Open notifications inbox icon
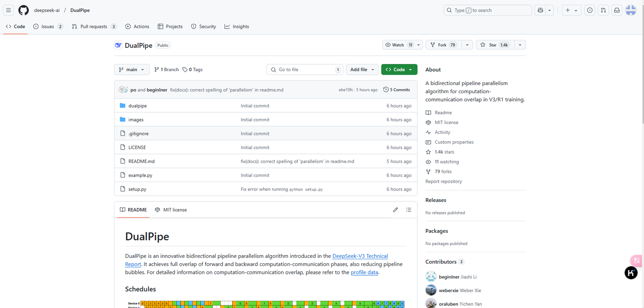 [x=617, y=10]
